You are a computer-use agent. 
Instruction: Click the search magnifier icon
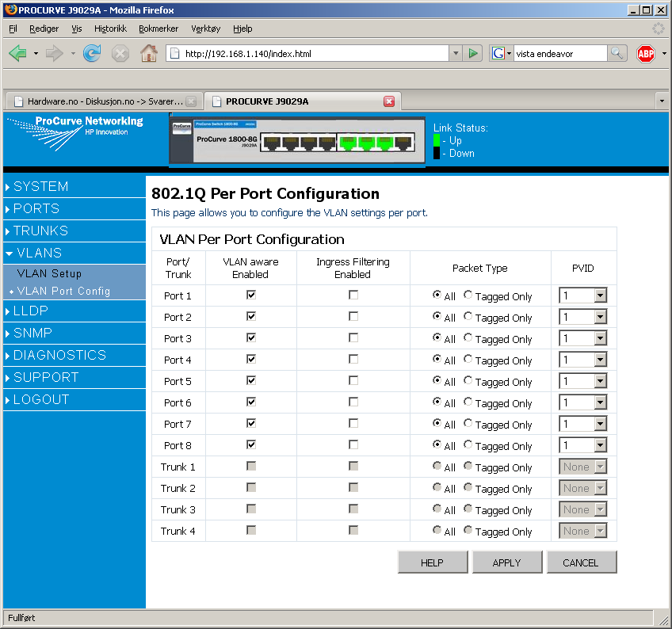617,54
